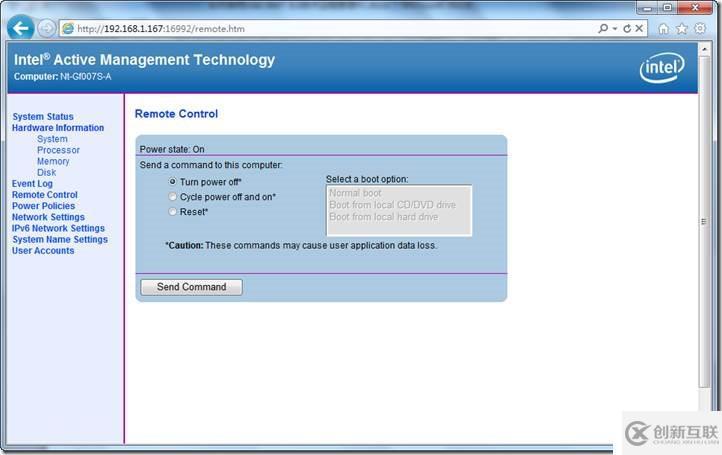Screen dimensions: 722x455
Task: Click the search magnifier icon in address bar
Action: point(602,29)
